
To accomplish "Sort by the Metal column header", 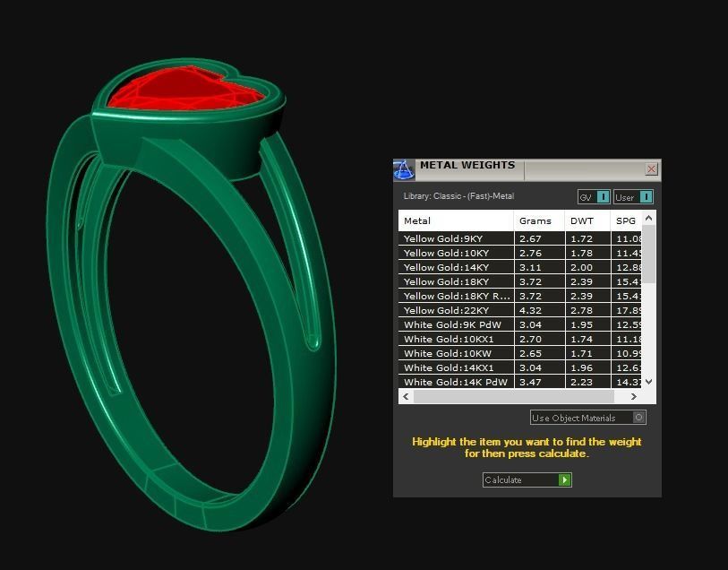I will (x=456, y=220).
